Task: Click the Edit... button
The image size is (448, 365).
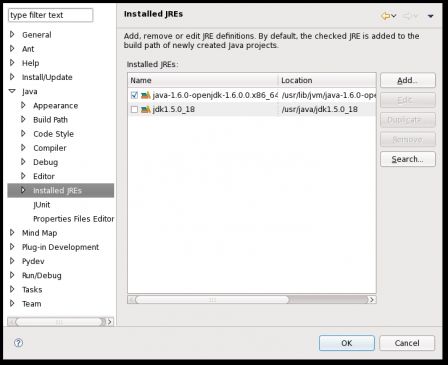Action: 408,100
